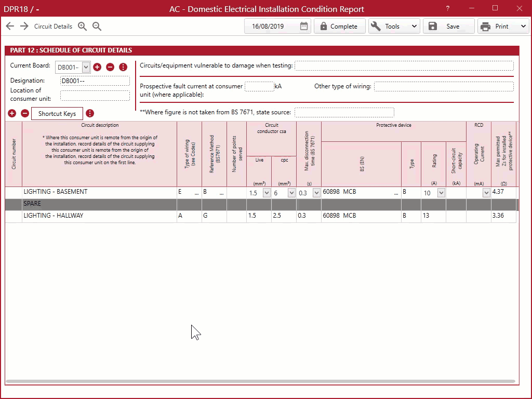
Task: Select Basement protective device type B cell
Action: click(411, 192)
